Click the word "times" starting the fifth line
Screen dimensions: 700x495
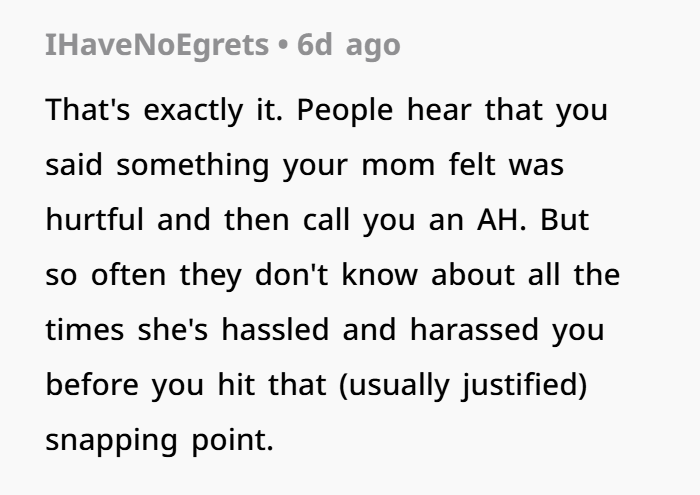(x=85, y=329)
